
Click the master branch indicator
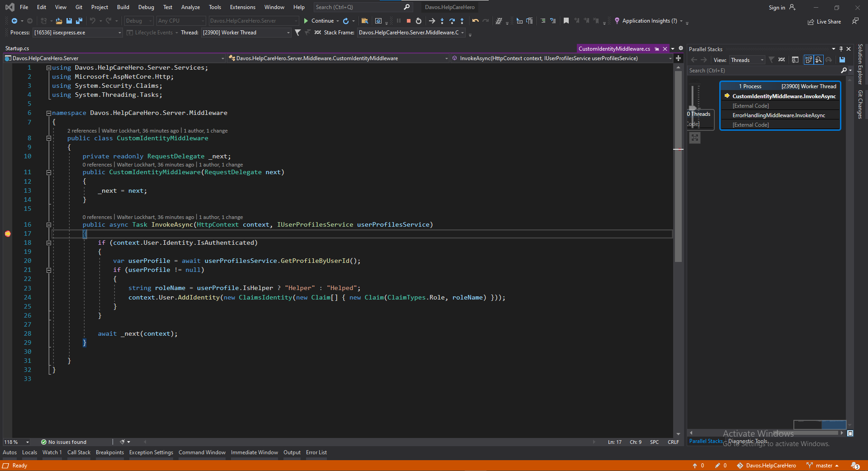pos(823,466)
